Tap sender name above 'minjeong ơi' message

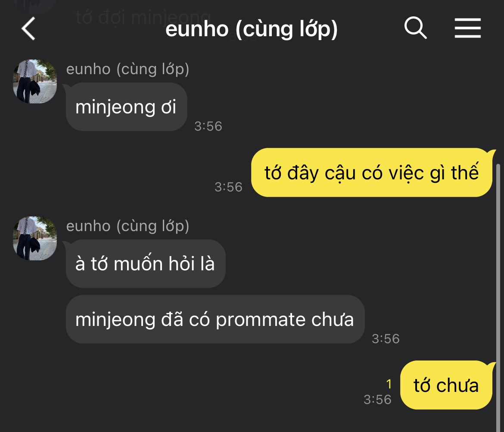tap(128, 69)
